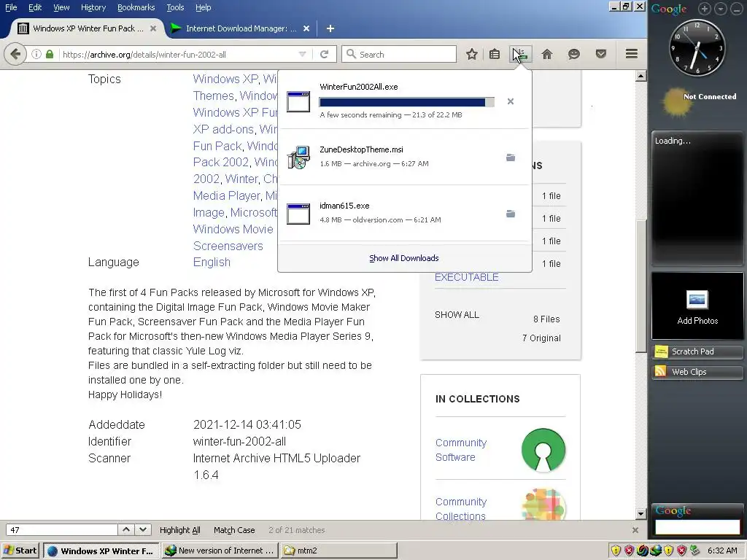Open the History menu
This screenshot has width=747, height=560.
[93, 7]
